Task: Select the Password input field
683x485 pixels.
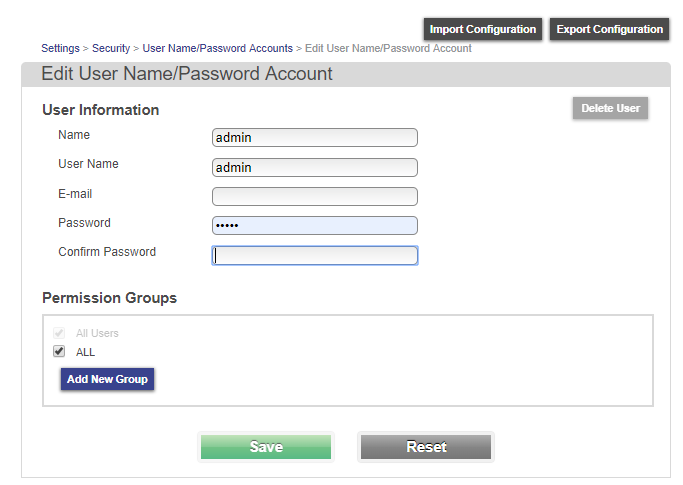Action: point(315,226)
